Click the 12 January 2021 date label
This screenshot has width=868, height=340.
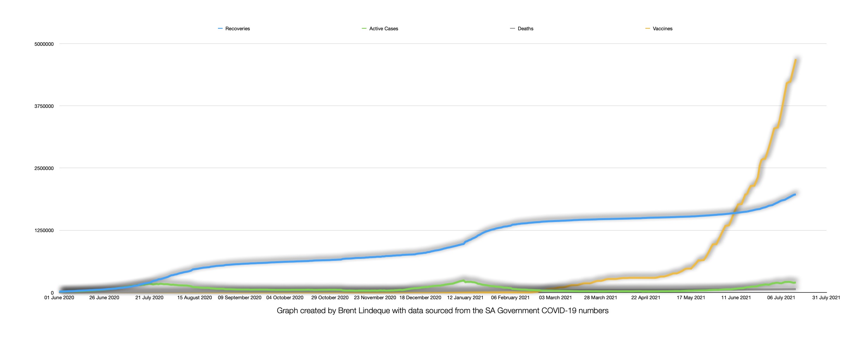465,298
